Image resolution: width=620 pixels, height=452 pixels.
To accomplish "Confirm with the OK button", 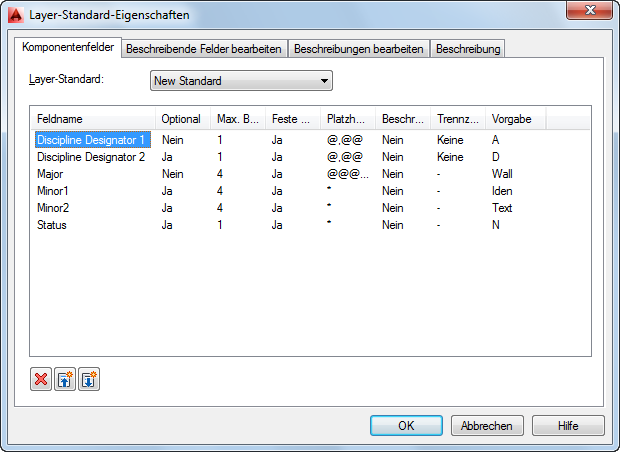I will click(x=406, y=426).
